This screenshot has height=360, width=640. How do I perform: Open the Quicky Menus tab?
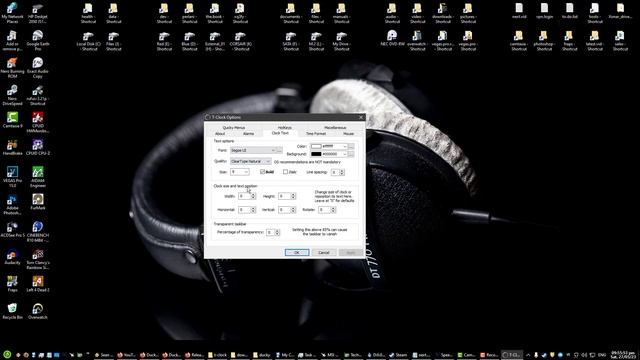coord(233,128)
